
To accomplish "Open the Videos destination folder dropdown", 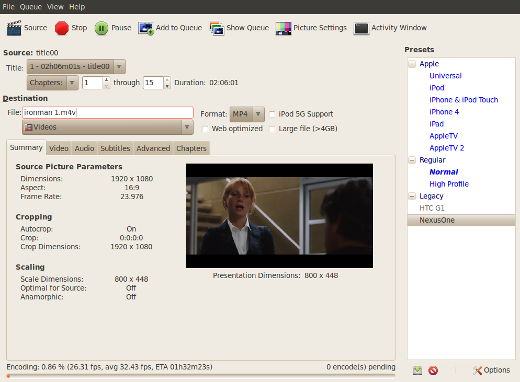I will [108, 127].
